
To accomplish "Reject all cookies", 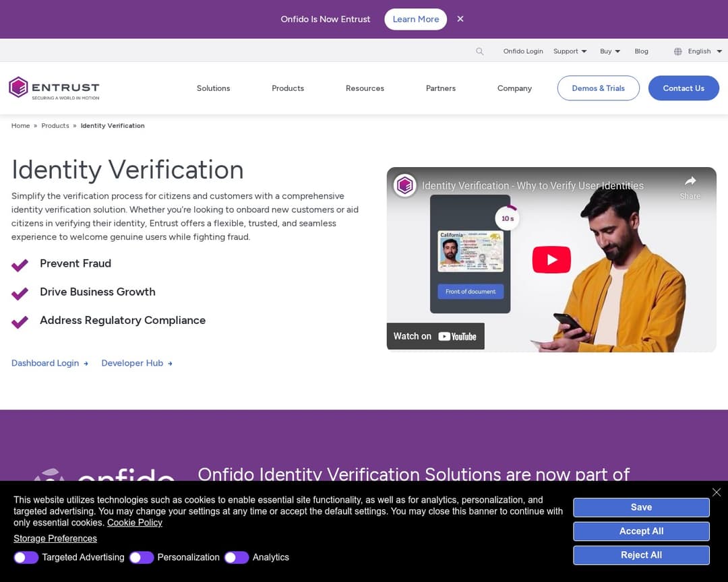I will (641, 555).
